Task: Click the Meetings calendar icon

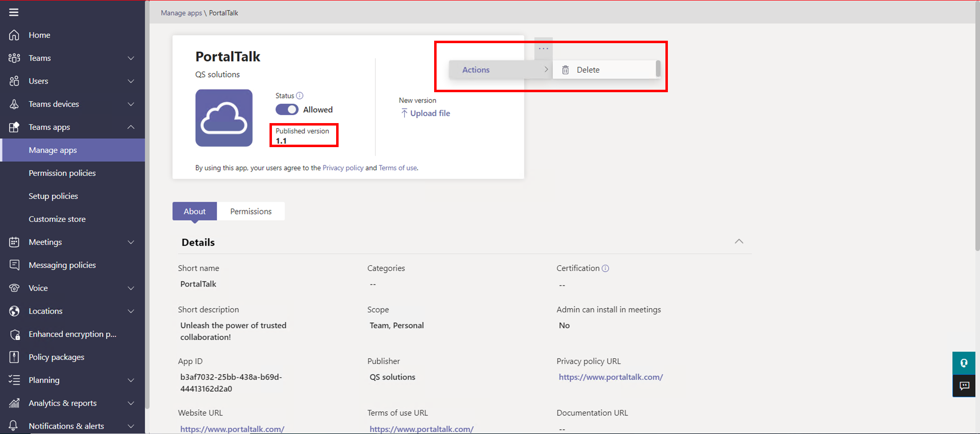Action: pyautogui.click(x=14, y=242)
